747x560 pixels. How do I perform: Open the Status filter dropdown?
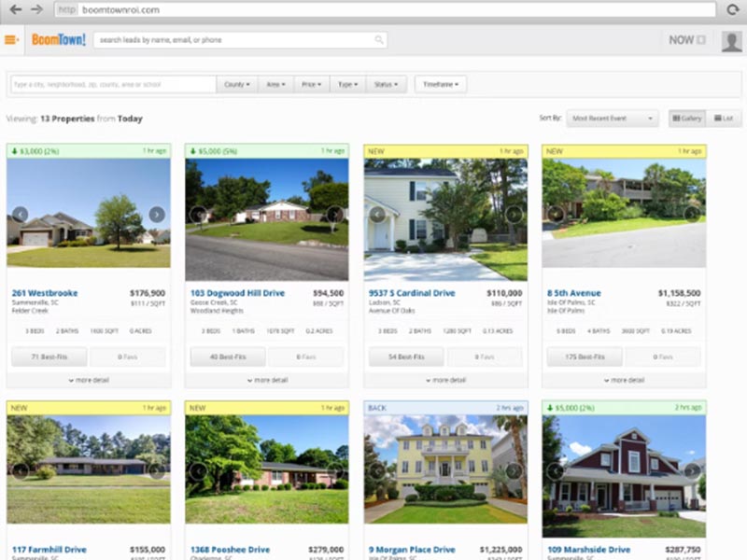[386, 84]
